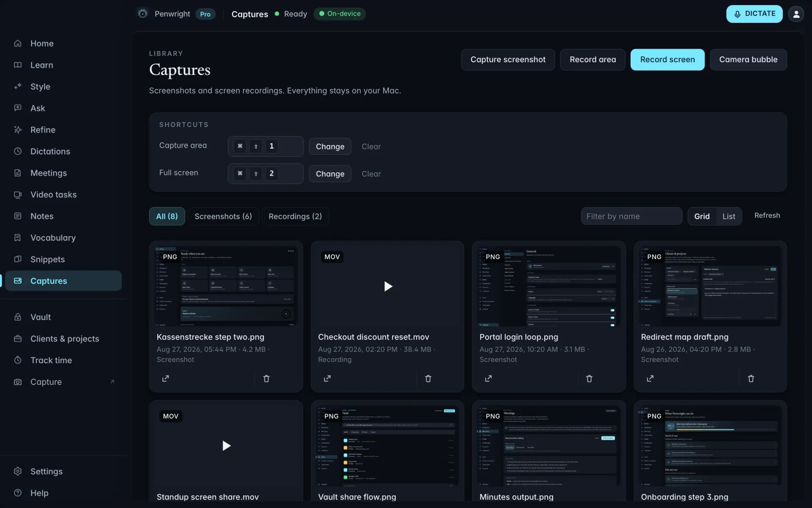Open Kassenstrecke step two.png external link icon
Screen dimensions: 812x508
[x=165, y=378]
